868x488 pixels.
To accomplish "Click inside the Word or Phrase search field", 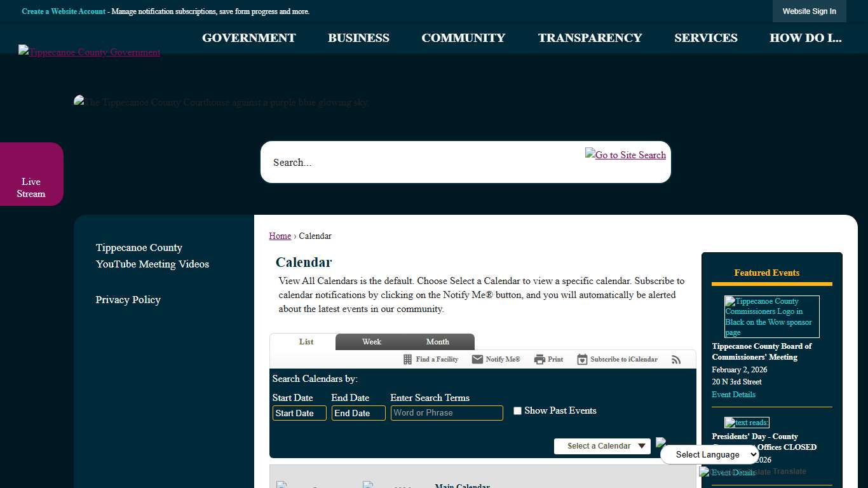I will click(x=447, y=413).
